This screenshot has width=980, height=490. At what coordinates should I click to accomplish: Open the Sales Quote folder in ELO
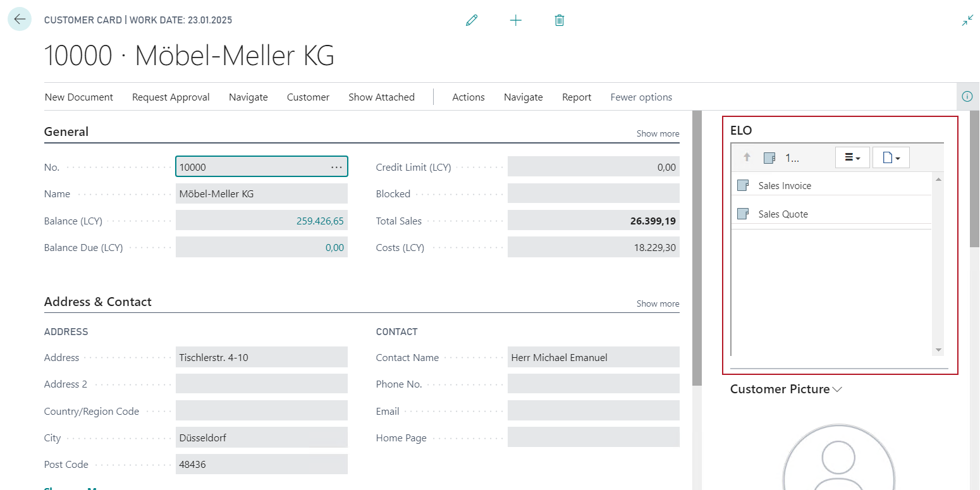783,214
